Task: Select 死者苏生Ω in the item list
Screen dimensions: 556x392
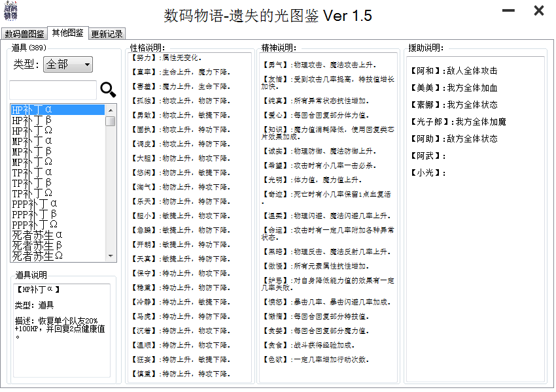Action: click(58, 255)
